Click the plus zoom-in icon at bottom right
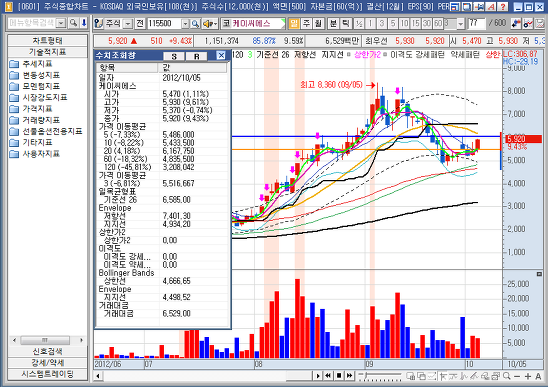This screenshot has width=548, height=387. tap(528, 376)
